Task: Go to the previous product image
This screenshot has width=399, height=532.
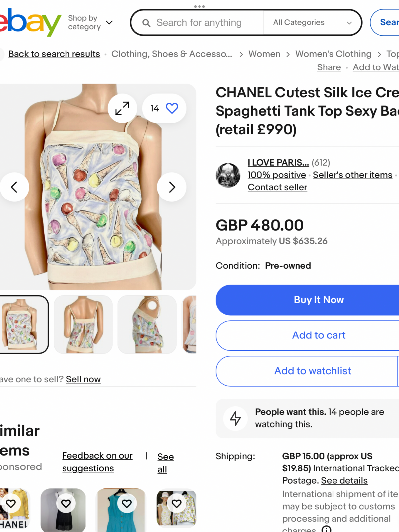Action: (x=14, y=187)
